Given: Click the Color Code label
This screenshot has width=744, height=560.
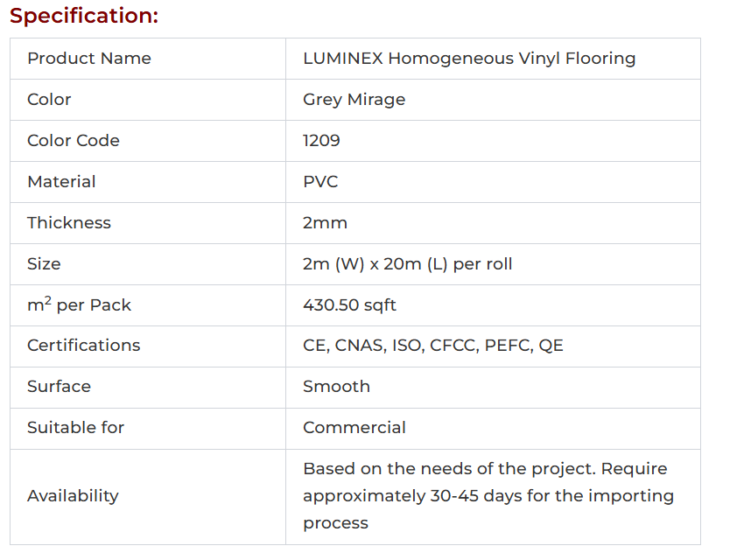Looking at the screenshot, I should tap(74, 141).
